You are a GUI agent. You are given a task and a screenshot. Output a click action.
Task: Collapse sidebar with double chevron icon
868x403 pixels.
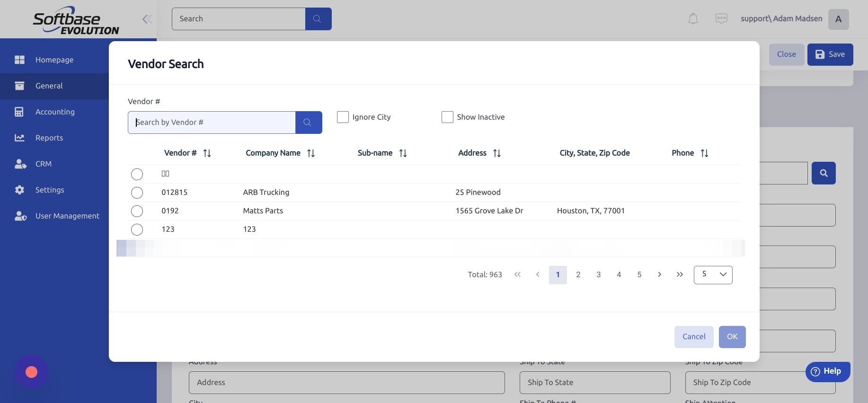click(x=147, y=19)
